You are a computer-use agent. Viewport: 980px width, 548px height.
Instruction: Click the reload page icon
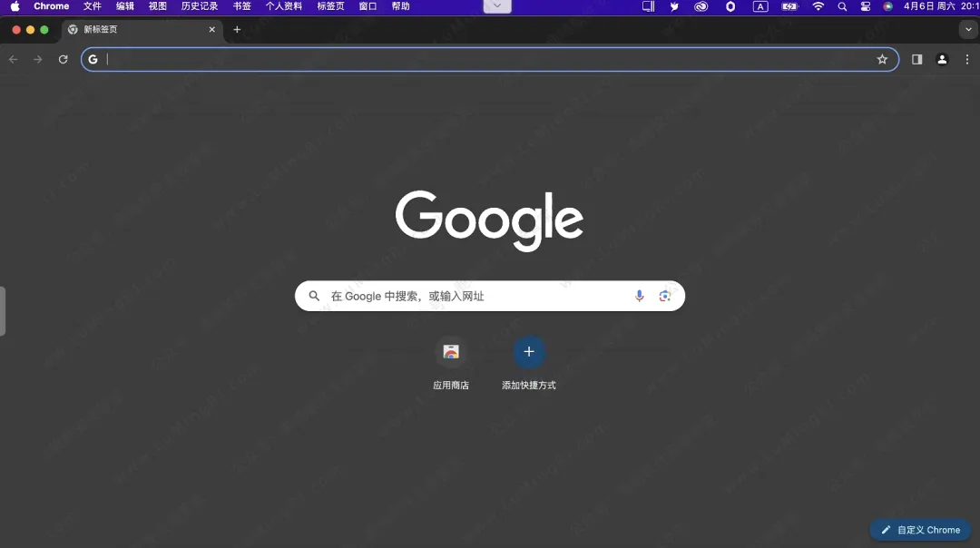(63, 60)
